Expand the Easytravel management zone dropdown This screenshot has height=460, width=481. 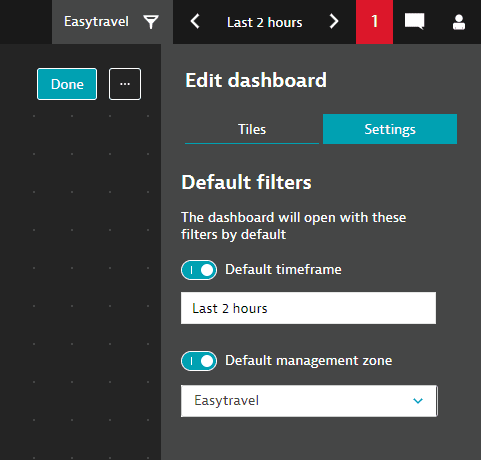(309, 401)
